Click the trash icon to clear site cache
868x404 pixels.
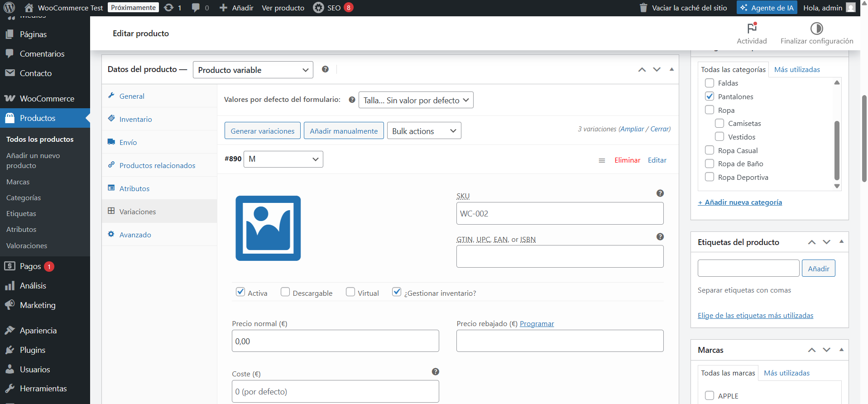tap(643, 8)
